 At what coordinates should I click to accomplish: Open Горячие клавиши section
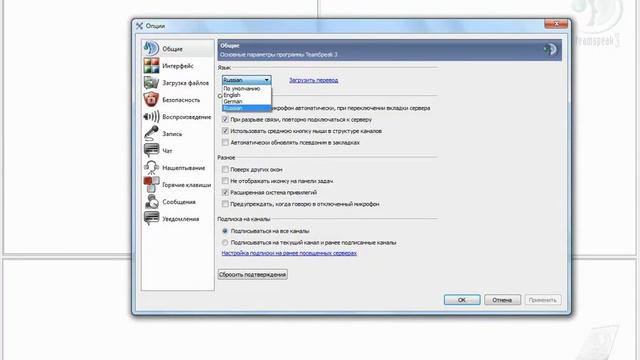187,185
